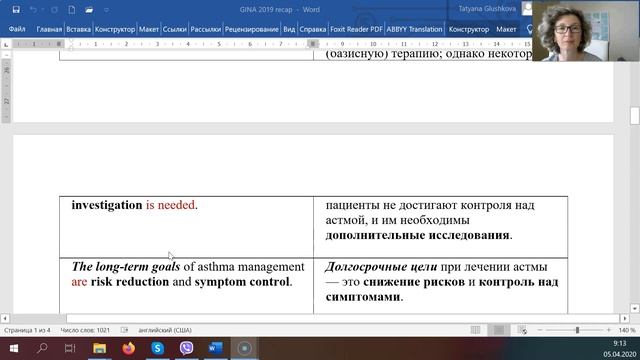This screenshot has height=360, width=640.
Task: Click the word count 'Число слов: 1021'
Action: point(85,330)
